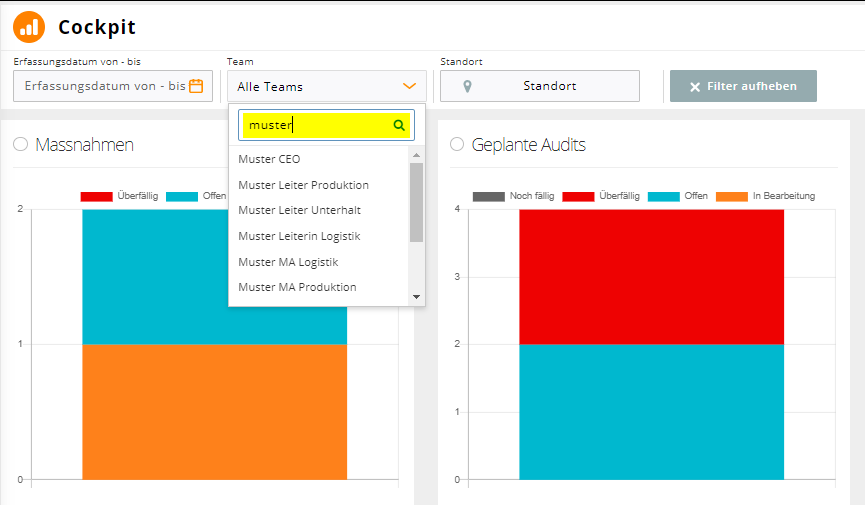Click the team list scrollbar thumb
Screen dimensions: 865x505
pos(417,203)
